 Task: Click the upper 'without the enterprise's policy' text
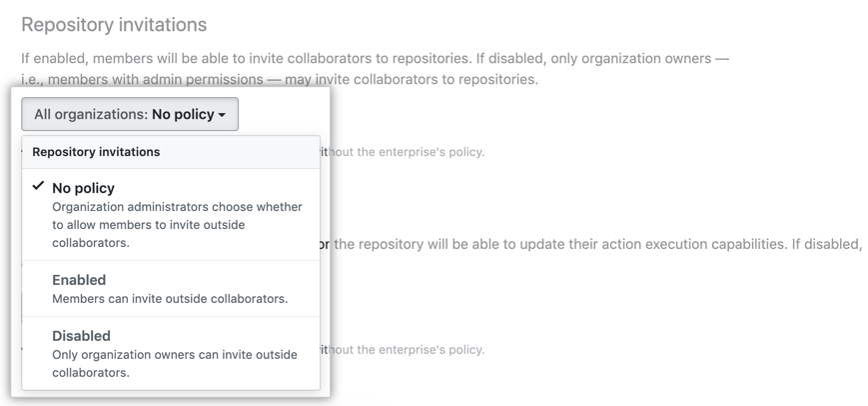coord(405,152)
